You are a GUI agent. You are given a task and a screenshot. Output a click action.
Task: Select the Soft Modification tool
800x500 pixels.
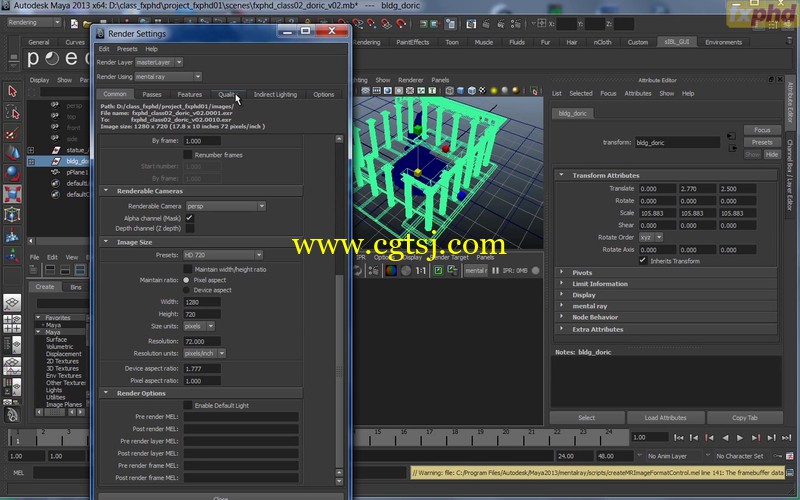(12, 235)
